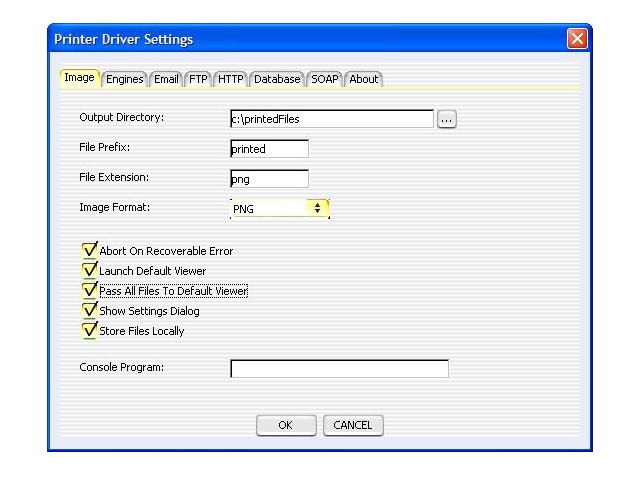Open the Email tab
Screen dimensions: 640x480
click(166, 79)
